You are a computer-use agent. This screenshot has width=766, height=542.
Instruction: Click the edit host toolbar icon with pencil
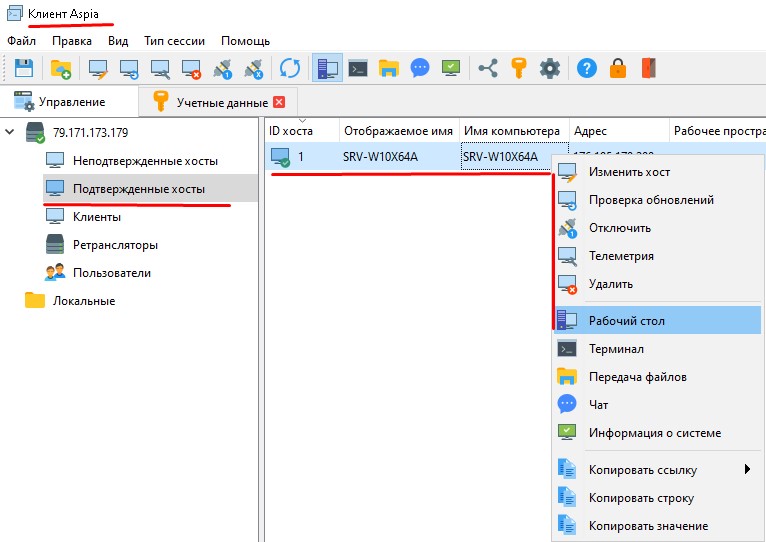point(98,69)
